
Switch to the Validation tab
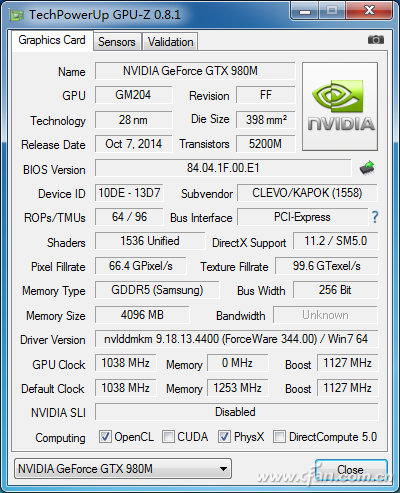170,42
